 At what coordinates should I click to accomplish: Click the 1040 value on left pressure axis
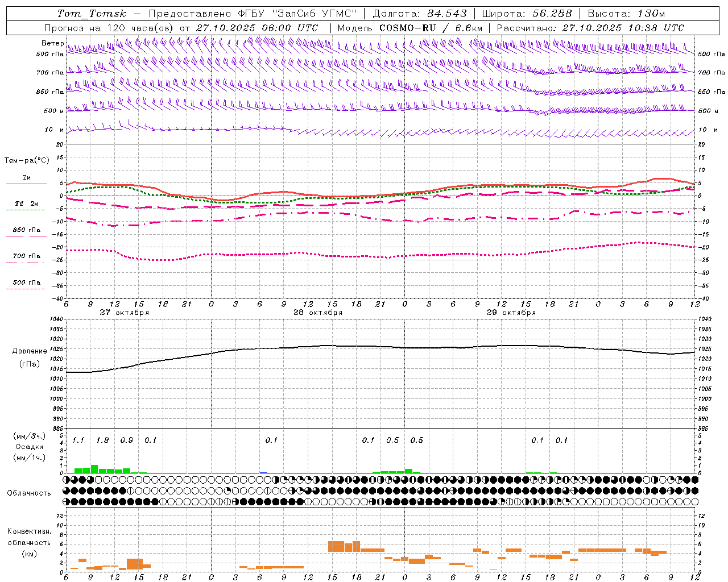[x=55, y=319]
